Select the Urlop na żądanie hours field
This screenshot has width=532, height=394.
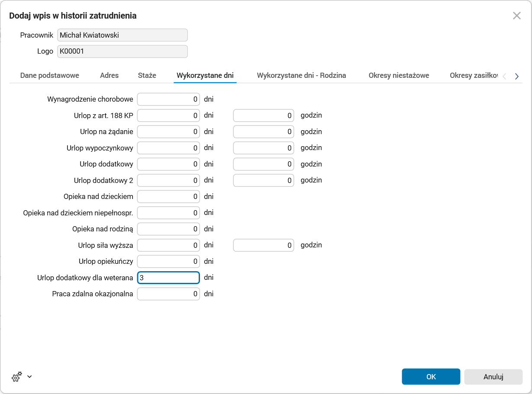[263, 132]
